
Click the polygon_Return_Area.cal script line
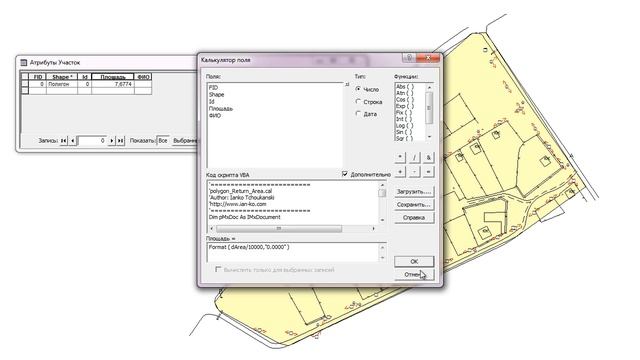240,191
